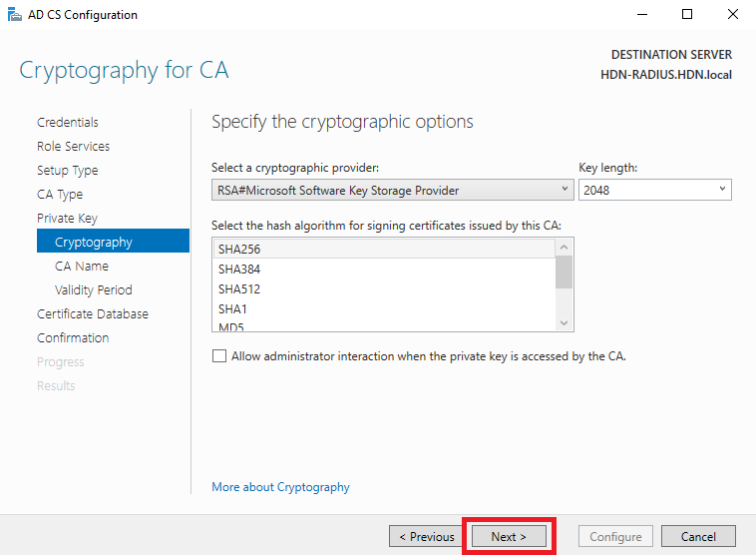Maximize the AD CS Configuration window
Viewport: 756px width, 555px height.
pos(687,15)
